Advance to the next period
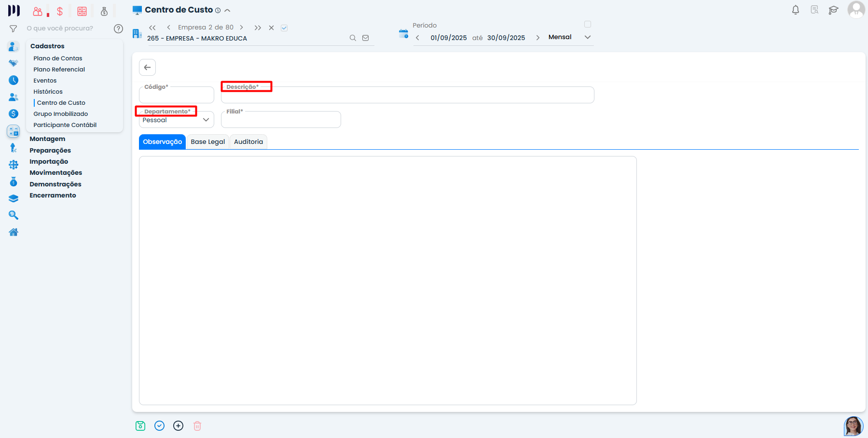This screenshot has height=438, width=868. pyautogui.click(x=537, y=38)
